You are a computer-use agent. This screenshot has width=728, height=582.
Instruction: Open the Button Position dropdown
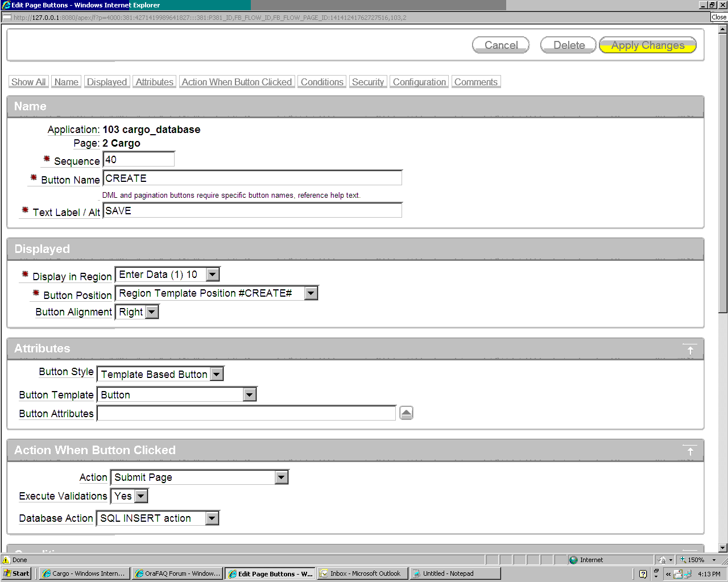[311, 293]
